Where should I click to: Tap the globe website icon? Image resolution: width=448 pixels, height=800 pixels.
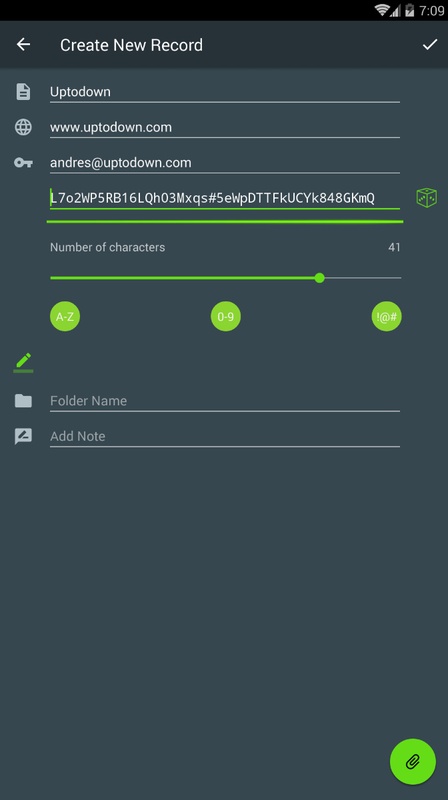pos(23,127)
